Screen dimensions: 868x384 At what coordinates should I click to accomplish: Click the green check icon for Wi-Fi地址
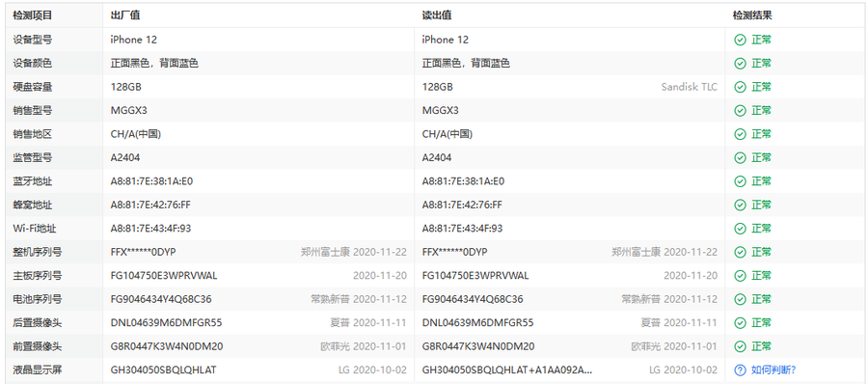point(740,229)
